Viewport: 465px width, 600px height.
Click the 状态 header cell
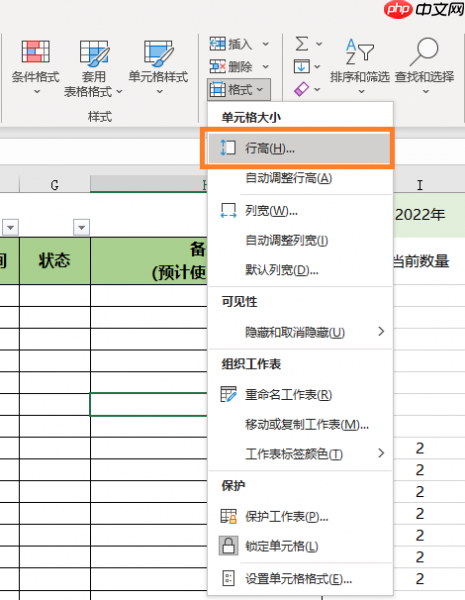pyautogui.click(x=55, y=261)
